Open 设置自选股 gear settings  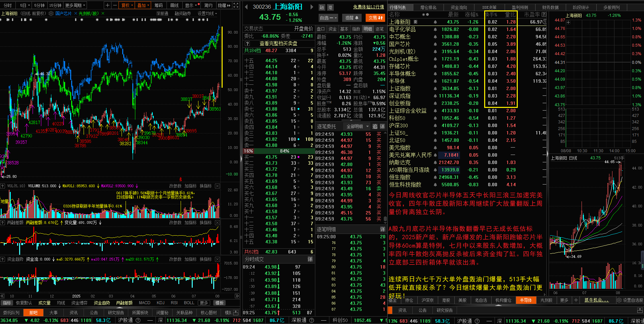[630, 300]
